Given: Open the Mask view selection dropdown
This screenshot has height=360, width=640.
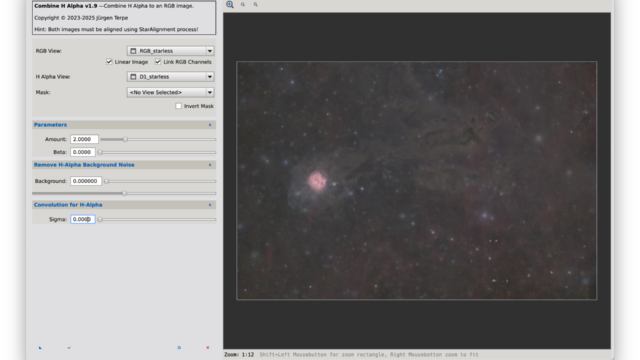Looking at the screenshot, I should tap(171, 92).
